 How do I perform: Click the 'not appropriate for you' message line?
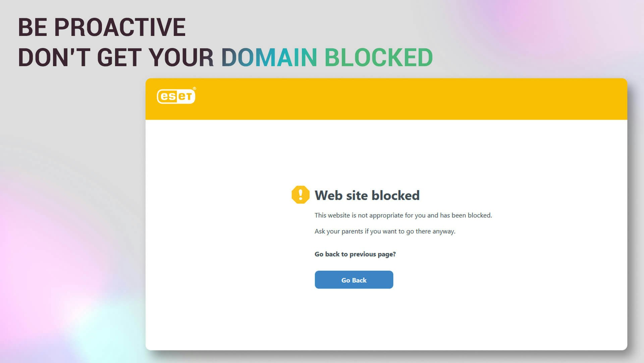(403, 215)
